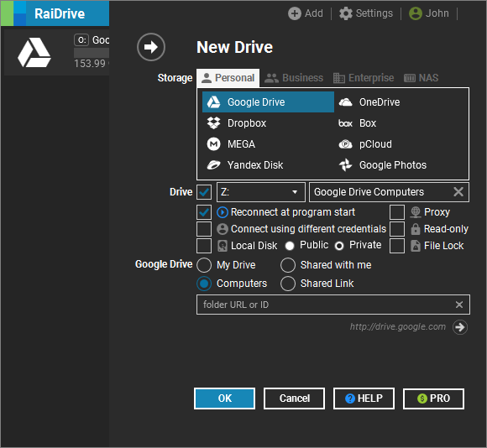This screenshot has height=448, width=487.
Task: Click the O: drive usage bar
Action: click(x=92, y=53)
